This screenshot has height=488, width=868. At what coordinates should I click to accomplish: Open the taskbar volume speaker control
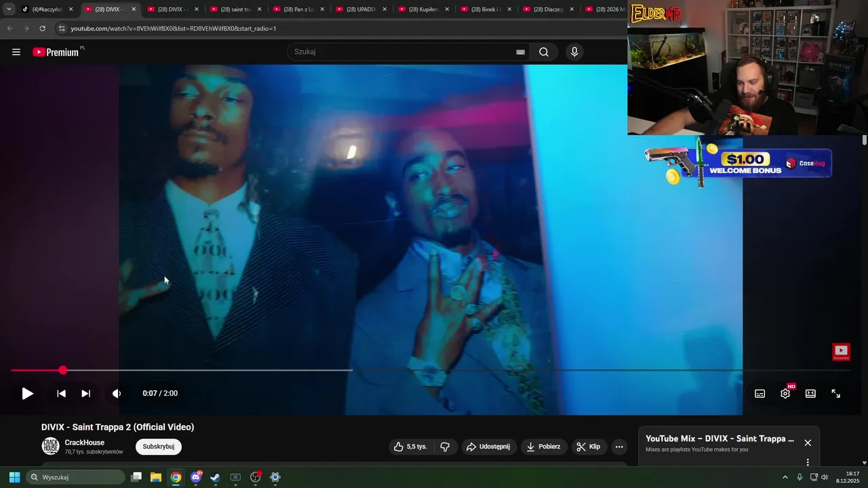pyautogui.click(x=825, y=477)
